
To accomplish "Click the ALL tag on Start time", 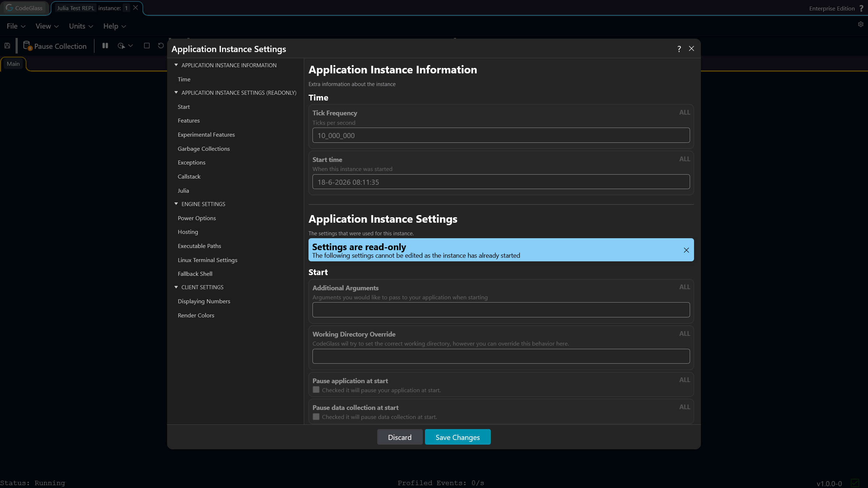I will click(684, 159).
